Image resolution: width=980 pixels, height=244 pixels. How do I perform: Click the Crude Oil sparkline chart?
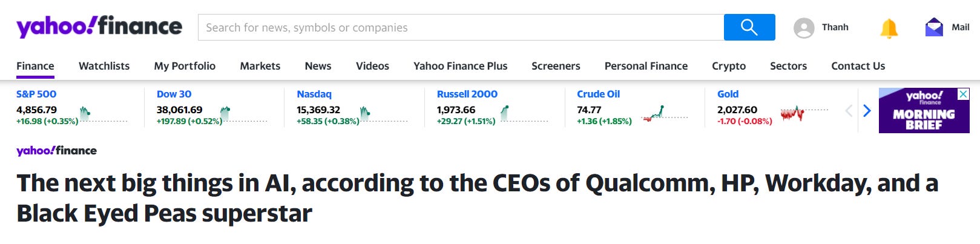click(x=664, y=113)
